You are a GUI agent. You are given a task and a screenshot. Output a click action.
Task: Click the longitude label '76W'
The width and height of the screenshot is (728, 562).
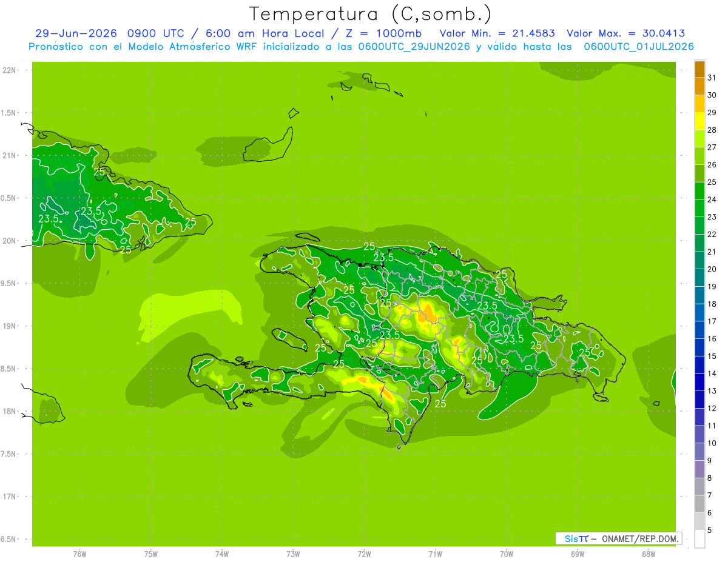[79, 554]
